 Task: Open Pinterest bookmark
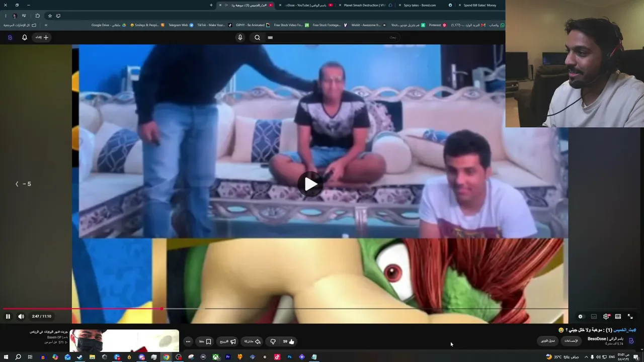tap(437, 25)
